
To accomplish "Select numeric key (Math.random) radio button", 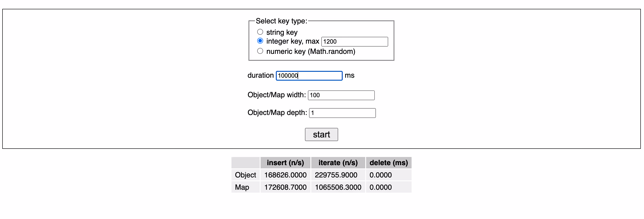I will pos(260,51).
